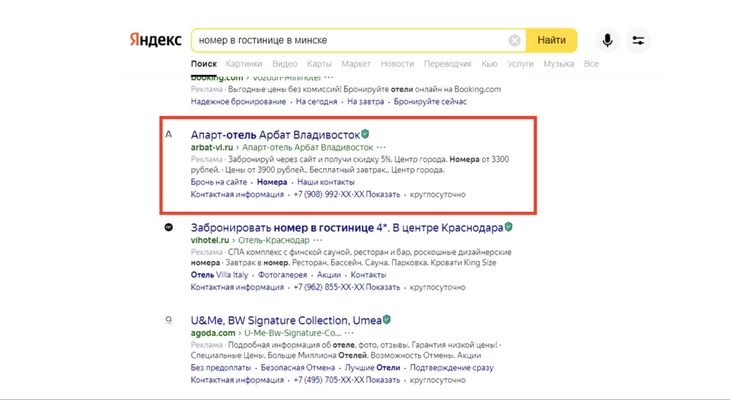
Task: Click the verified shield beside the Краснодара hotel title
Action: pyautogui.click(x=508, y=227)
